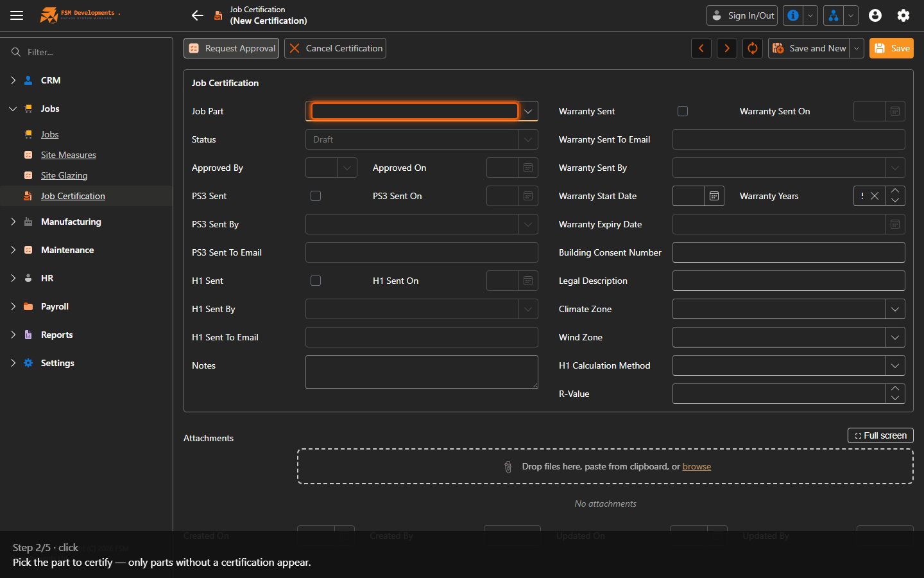Go back using the left arrow icon
This screenshot has height=578, width=924.
point(198,15)
